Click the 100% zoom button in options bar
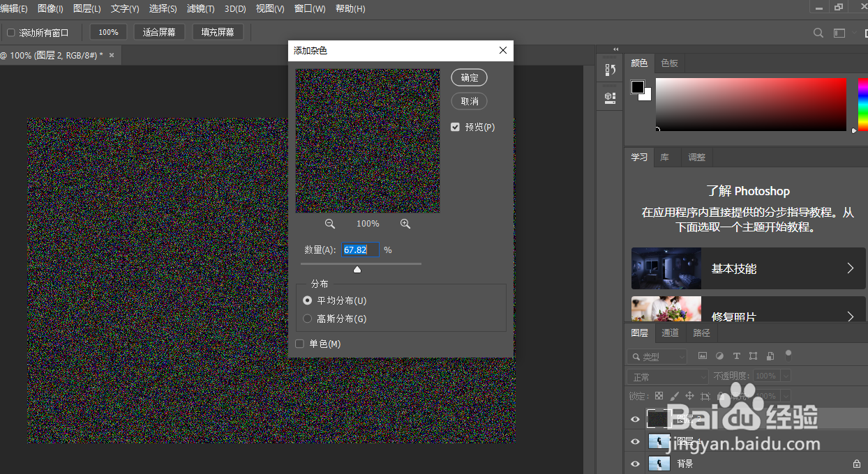868x474 pixels. coord(108,32)
